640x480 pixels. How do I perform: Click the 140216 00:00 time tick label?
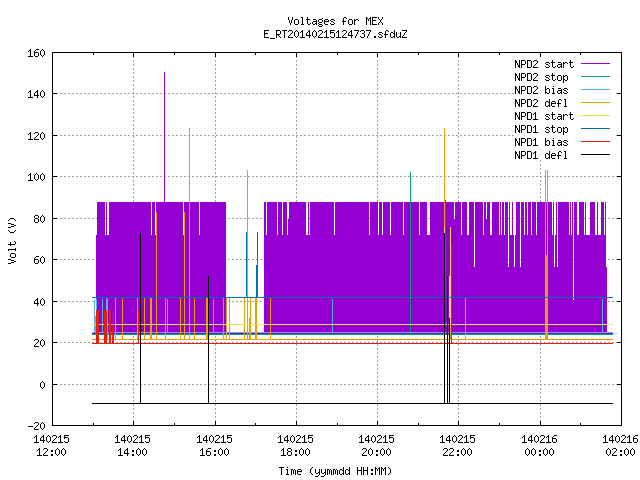click(x=539, y=446)
